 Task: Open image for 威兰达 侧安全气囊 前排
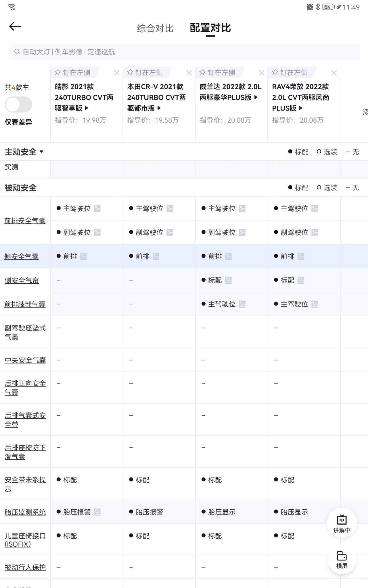229,256
